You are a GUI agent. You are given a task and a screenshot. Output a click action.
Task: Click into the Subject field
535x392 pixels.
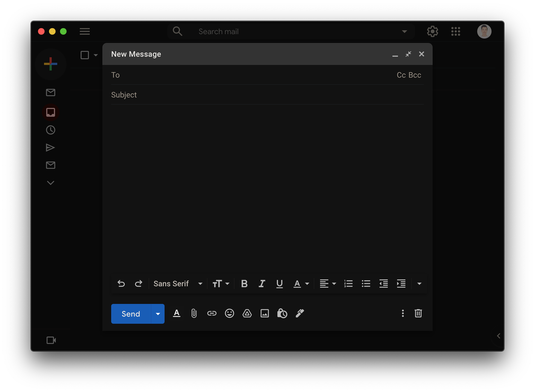(267, 95)
